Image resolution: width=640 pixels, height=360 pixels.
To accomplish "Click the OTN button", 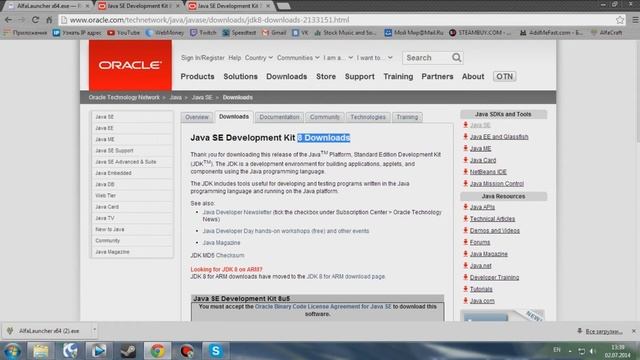I will pyautogui.click(x=504, y=76).
